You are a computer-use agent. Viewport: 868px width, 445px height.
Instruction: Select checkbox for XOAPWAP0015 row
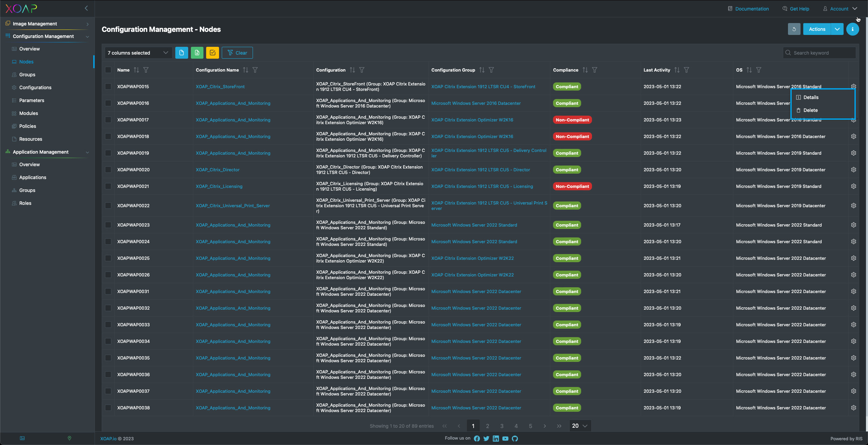(x=108, y=86)
